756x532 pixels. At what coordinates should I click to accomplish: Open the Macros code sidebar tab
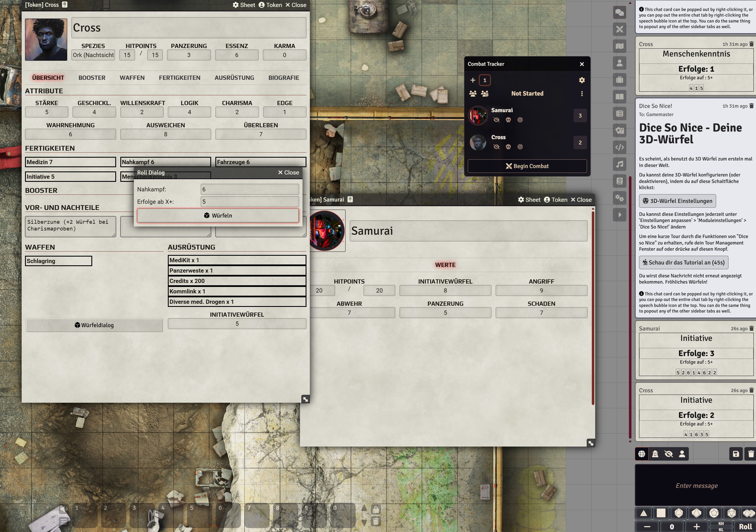point(619,147)
